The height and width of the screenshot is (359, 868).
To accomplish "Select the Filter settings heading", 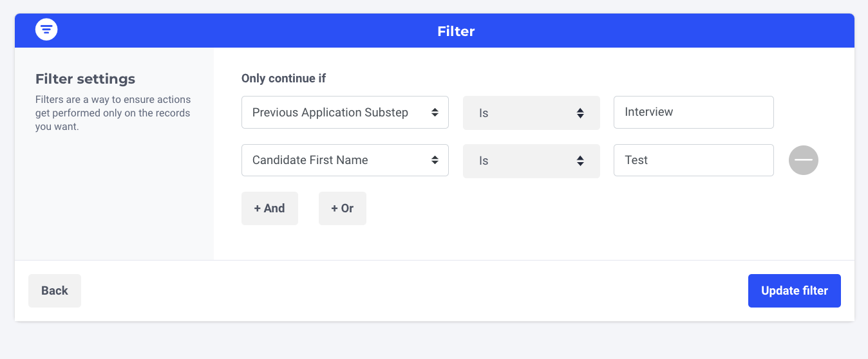I will pos(85,79).
